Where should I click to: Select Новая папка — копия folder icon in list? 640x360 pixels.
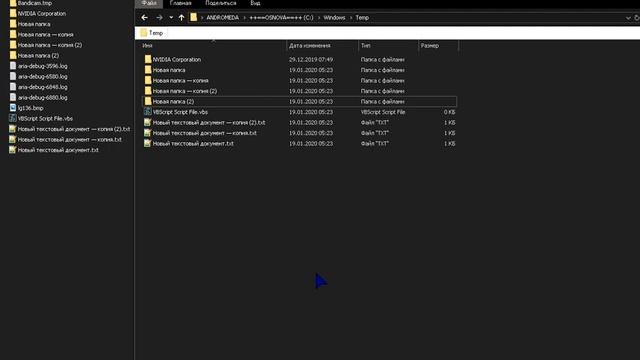pyautogui.click(x=148, y=81)
